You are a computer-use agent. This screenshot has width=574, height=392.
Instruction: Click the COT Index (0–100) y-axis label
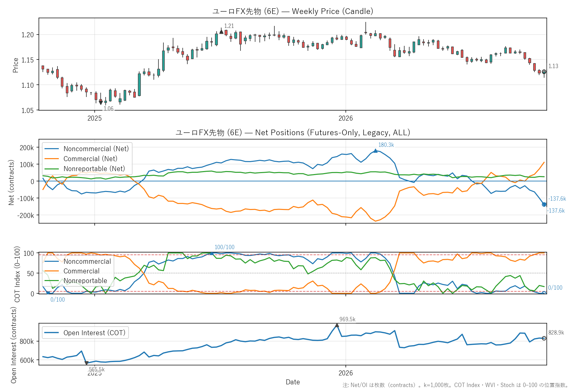[x=17, y=274]
